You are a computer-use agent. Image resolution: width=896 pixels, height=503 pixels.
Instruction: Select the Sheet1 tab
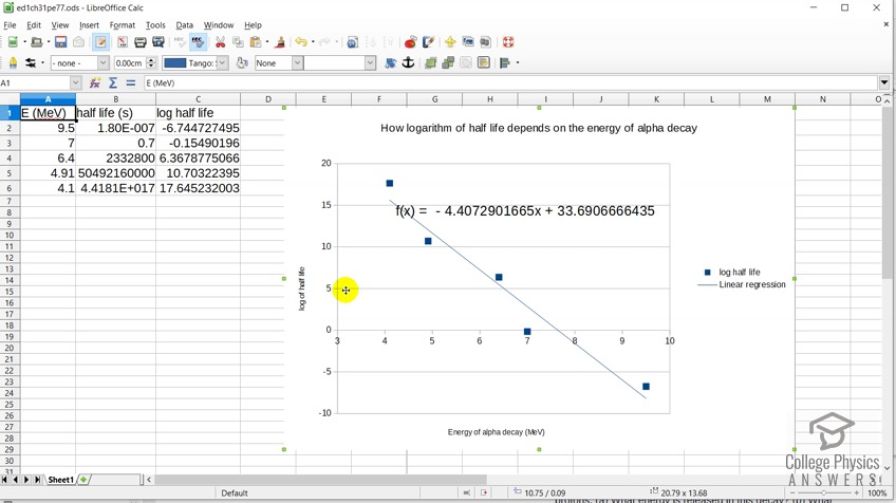(61, 480)
